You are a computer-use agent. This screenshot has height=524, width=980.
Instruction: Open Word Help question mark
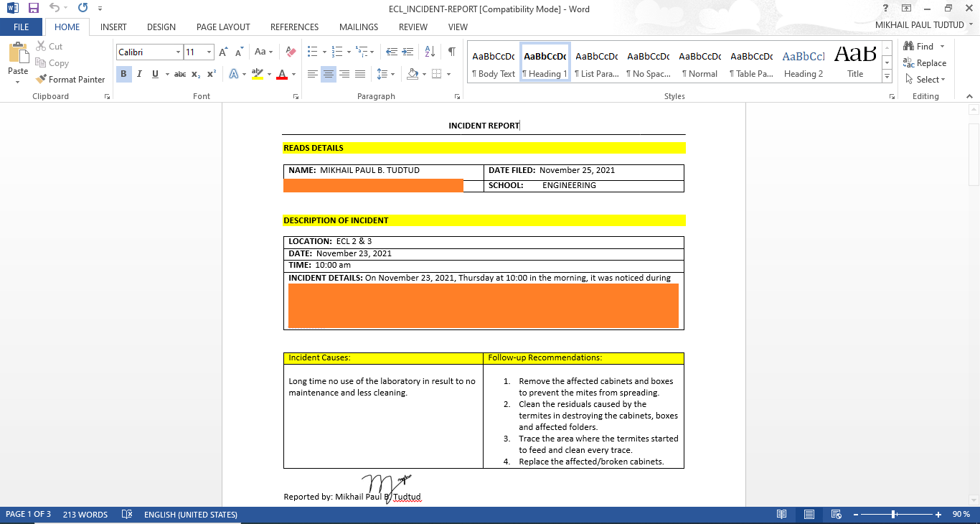pos(886,9)
